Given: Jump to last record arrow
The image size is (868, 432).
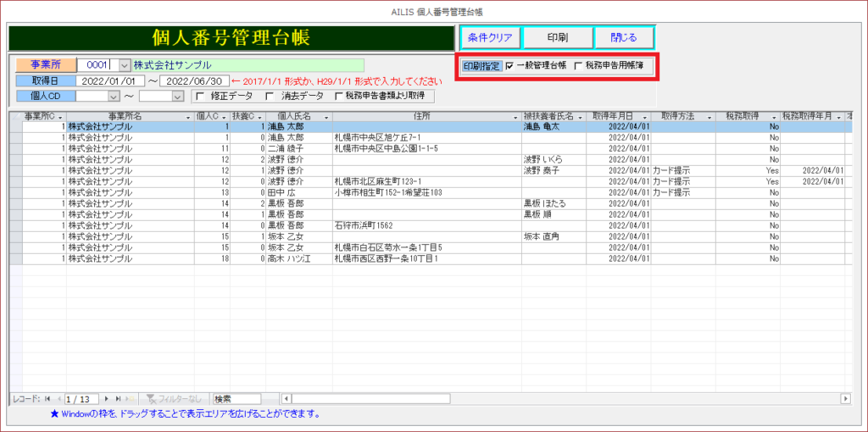Looking at the screenshot, I should (117, 398).
